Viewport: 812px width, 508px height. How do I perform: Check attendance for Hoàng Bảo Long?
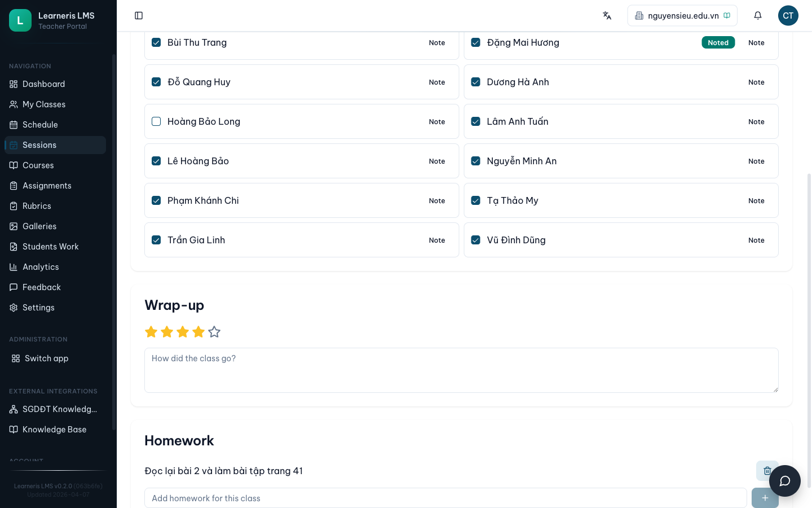coord(156,121)
